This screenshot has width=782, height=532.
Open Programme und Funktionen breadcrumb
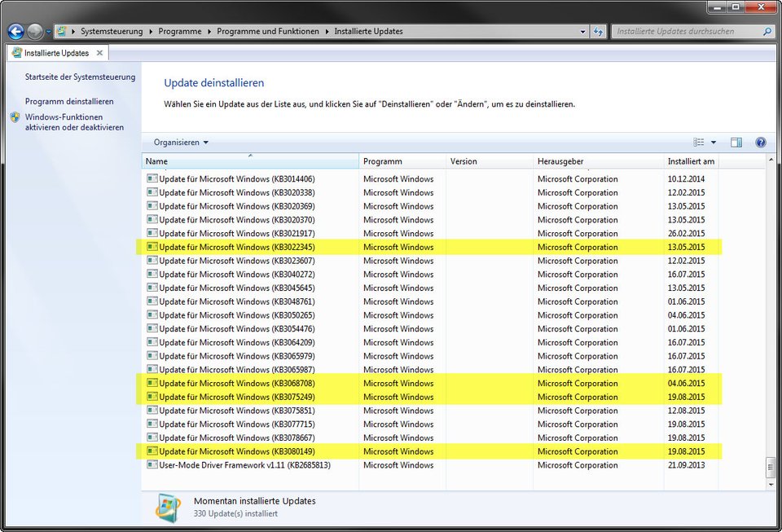pyautogui.click(x=268, y=31)
